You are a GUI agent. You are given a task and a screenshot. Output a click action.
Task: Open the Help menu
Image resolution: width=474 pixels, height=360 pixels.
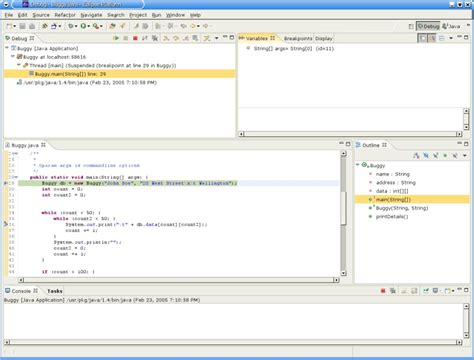point(195,15)
